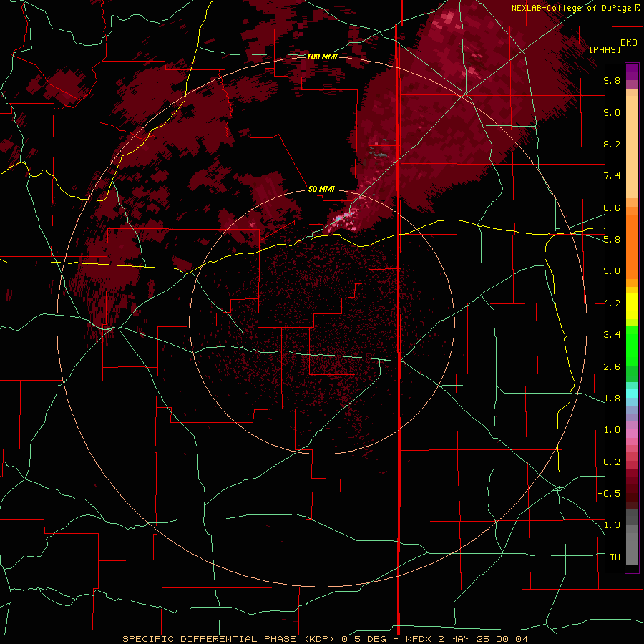
Task: Click the 8.2 scale value label
Action: 612,144
